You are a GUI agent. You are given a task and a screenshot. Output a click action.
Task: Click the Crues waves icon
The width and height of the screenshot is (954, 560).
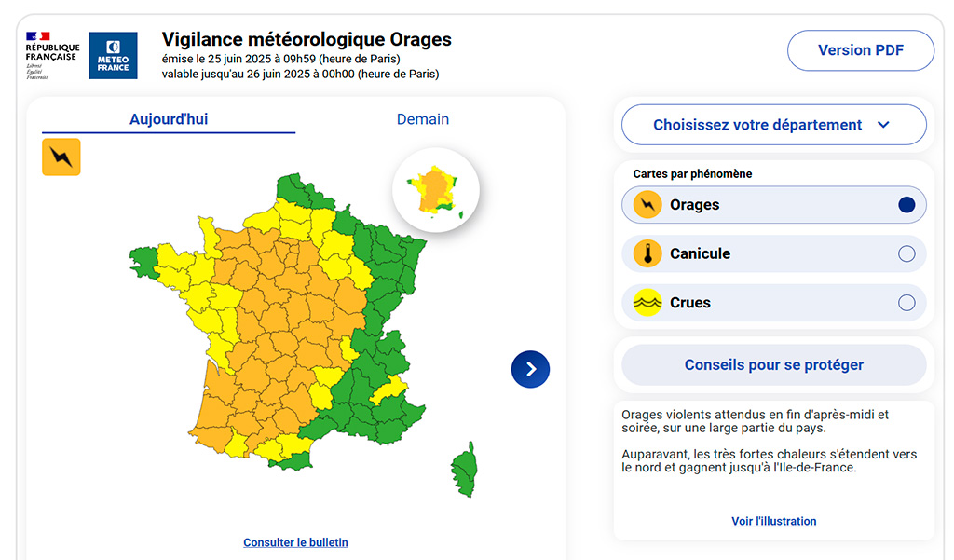coord(647,303)
